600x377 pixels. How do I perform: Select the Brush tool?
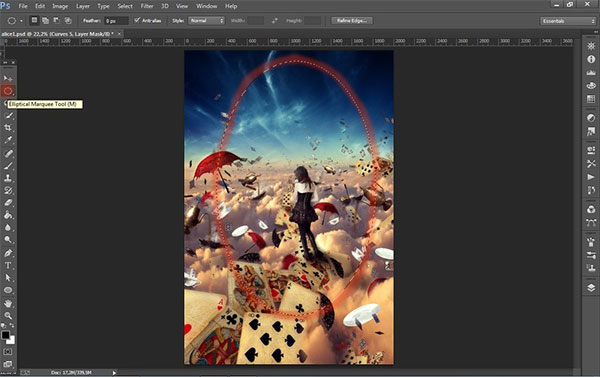click(8, 166)
